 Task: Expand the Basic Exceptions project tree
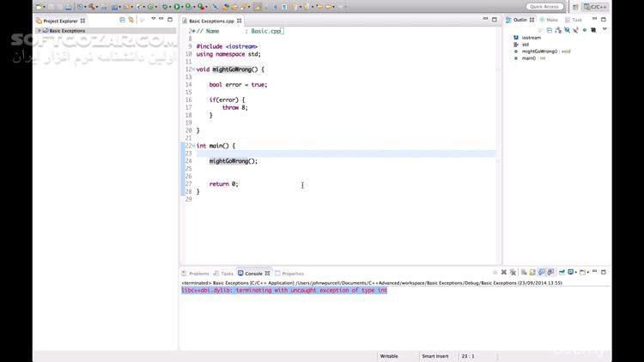[x=39, y=31]
